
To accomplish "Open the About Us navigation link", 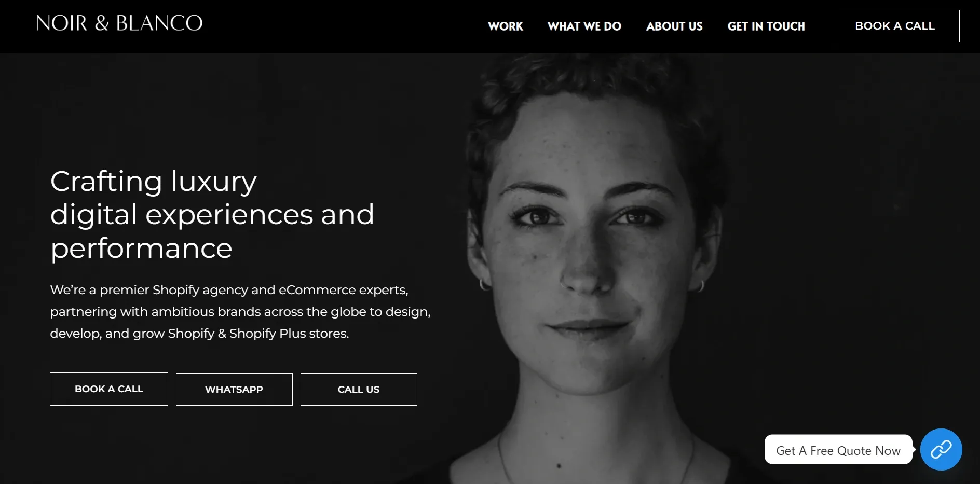I will coord(674,26).
